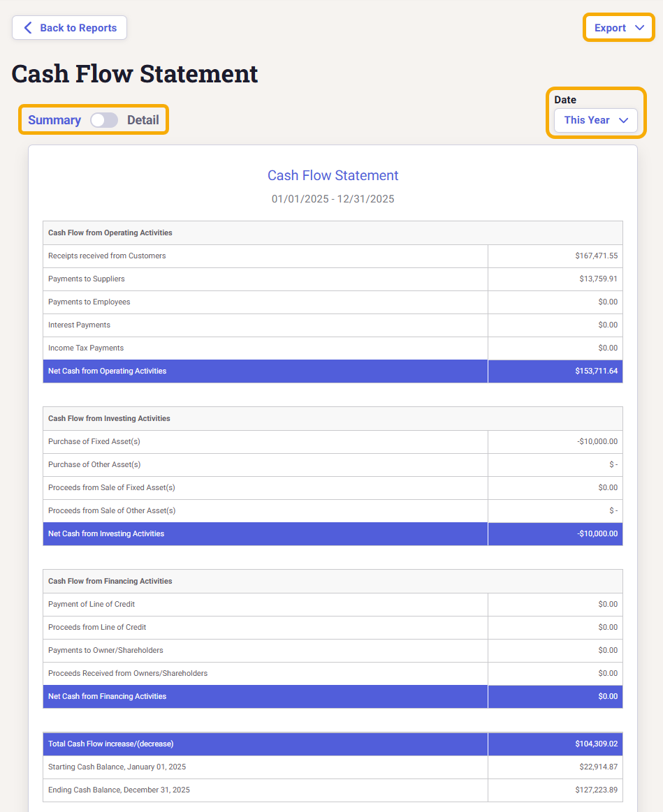Click the back arrow icon beside Back to Reports

pos(28,28)
